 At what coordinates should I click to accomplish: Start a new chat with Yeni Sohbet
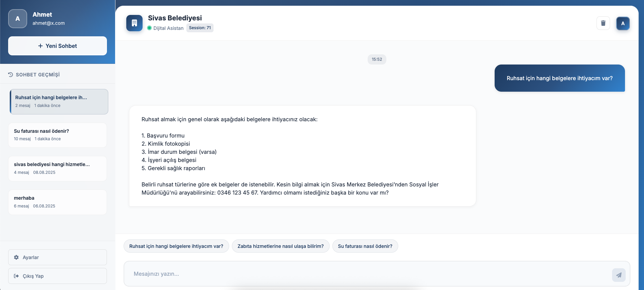[57, 46]
